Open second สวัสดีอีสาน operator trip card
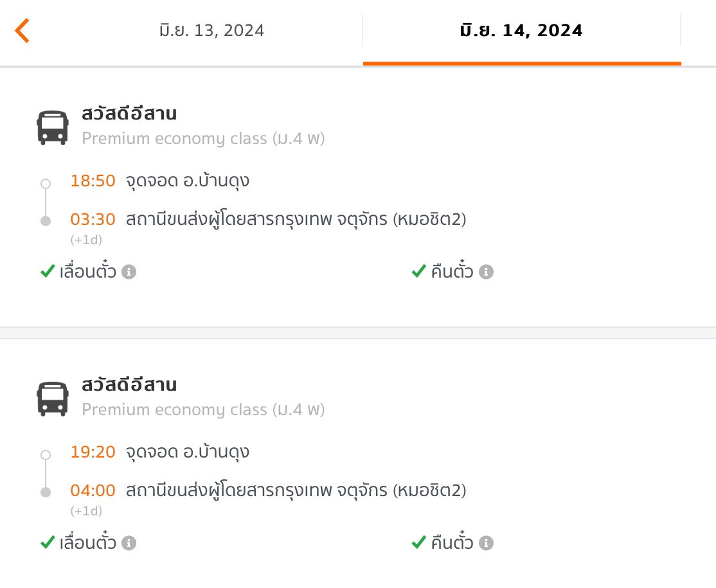The image size is (716, 588). point(358,463)
